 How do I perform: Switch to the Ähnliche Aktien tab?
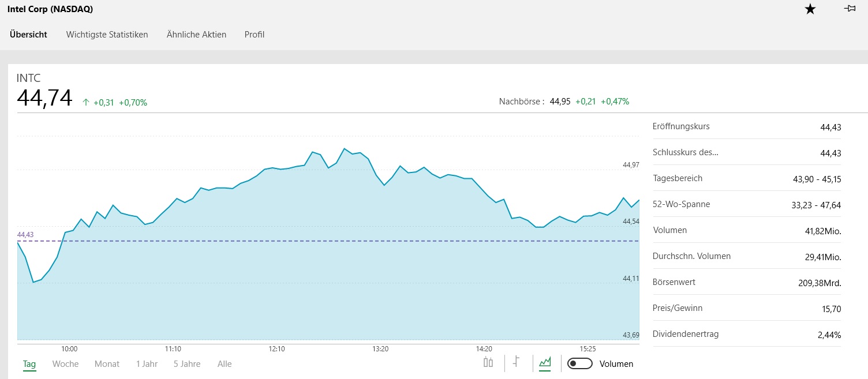tap(196, 35)
